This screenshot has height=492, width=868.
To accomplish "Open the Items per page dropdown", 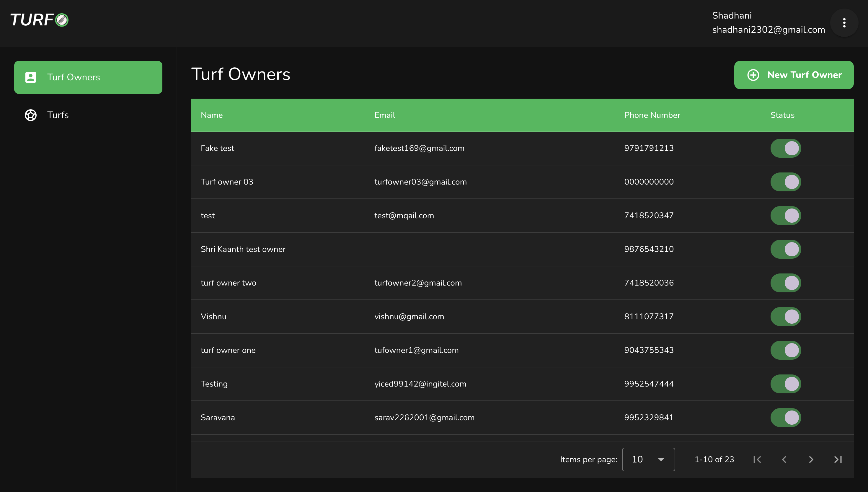I will click(x=648, y=460).
